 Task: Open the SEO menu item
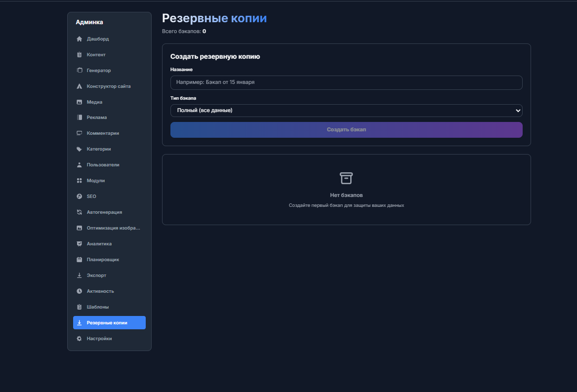(x=91, y=196)
